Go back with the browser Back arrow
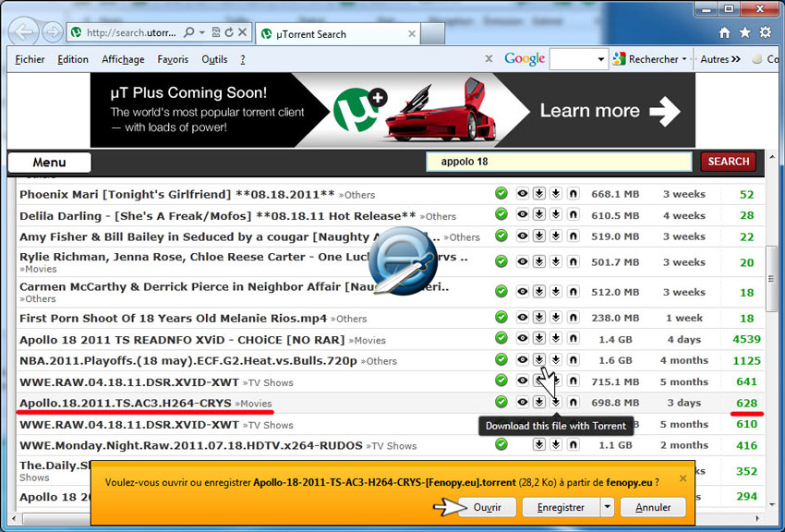 coord(24,32)
